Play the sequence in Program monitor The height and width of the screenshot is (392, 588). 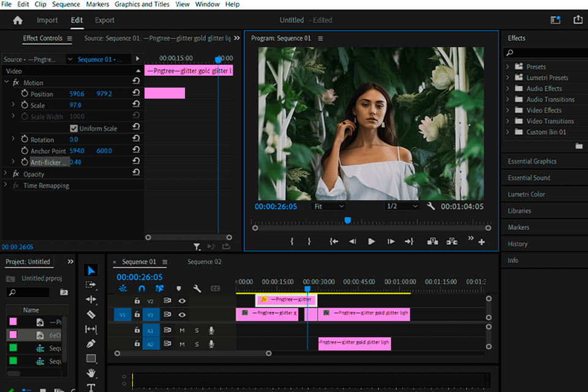coord(371,241)
